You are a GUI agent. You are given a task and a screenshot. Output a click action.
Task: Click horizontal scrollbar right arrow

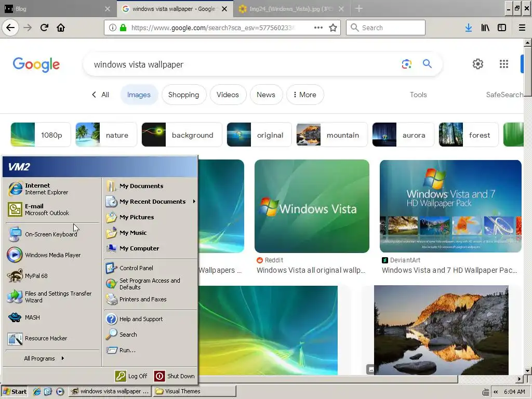[520, 379]
